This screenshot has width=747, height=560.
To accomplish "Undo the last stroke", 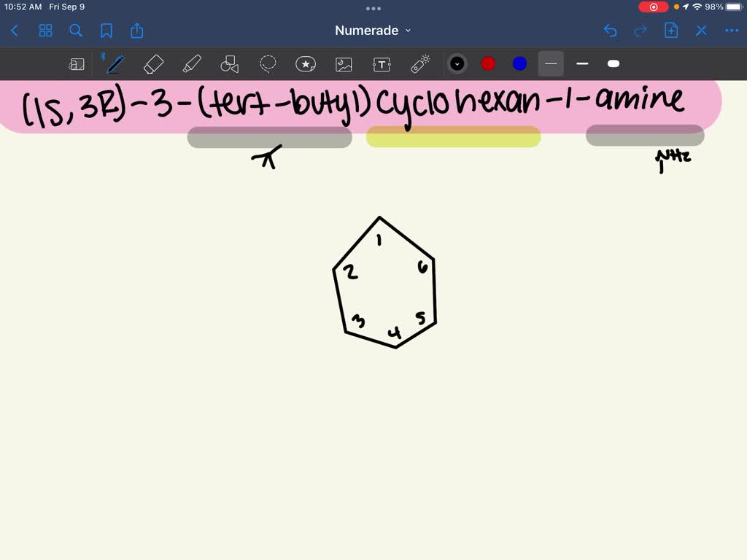I will 610,31.
